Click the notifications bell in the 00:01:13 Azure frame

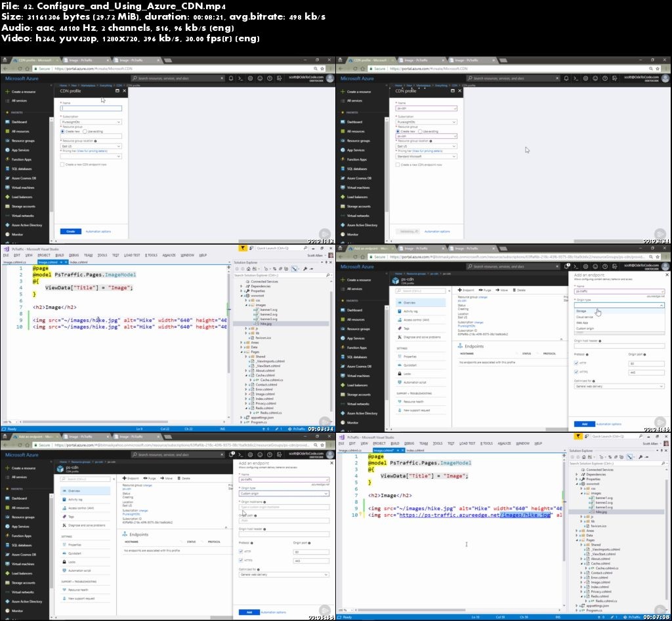(x=231, y=79)
